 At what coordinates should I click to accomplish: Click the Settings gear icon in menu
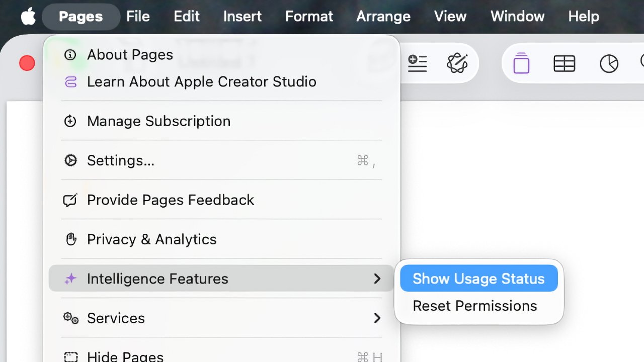tap(70, 160)
